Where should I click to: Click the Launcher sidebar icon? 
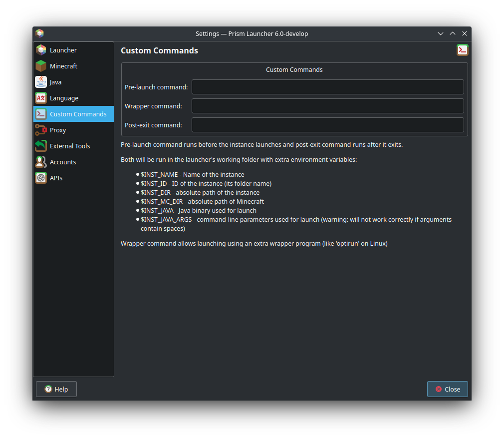coord(41,50)
